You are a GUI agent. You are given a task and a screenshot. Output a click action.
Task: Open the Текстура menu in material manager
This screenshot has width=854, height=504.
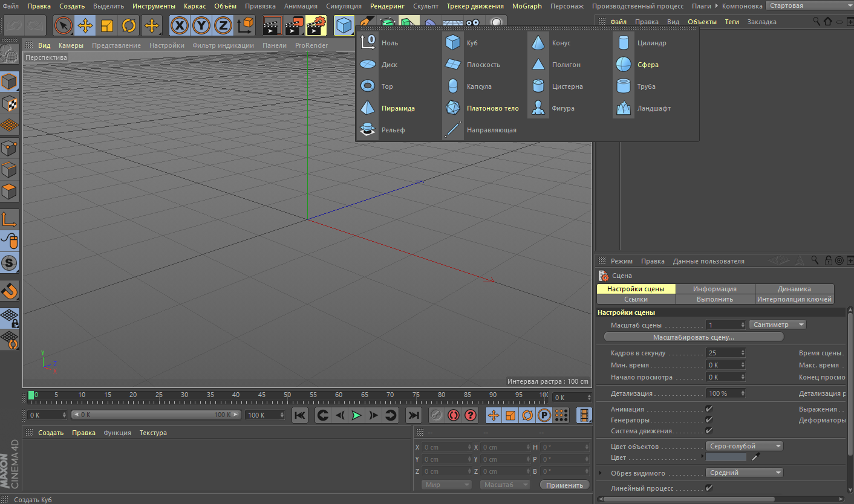pyautogui.click(x=153, y=433)
